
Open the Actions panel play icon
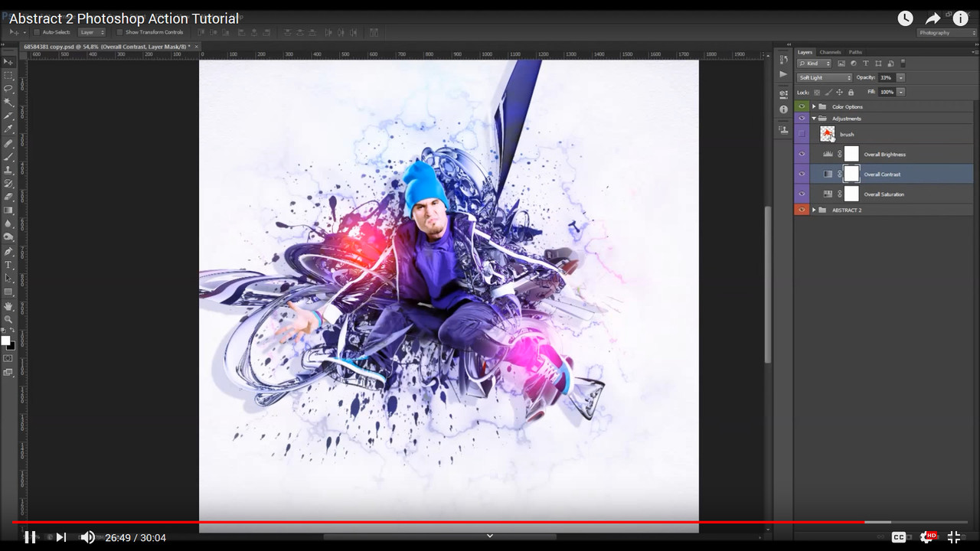(783, 74)
